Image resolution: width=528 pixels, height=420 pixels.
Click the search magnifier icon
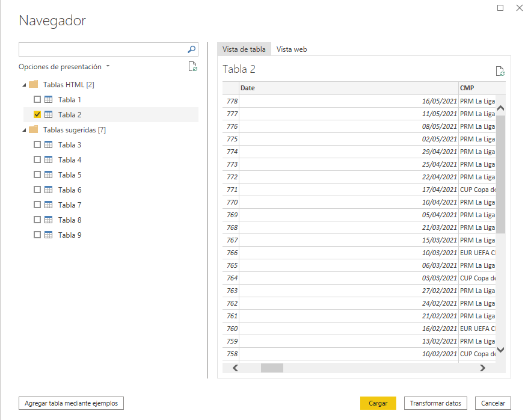191,49
